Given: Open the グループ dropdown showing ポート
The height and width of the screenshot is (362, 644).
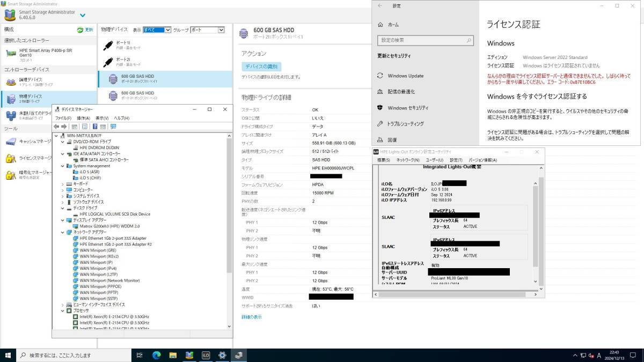Looking at the screenshot, I should 207,30.
